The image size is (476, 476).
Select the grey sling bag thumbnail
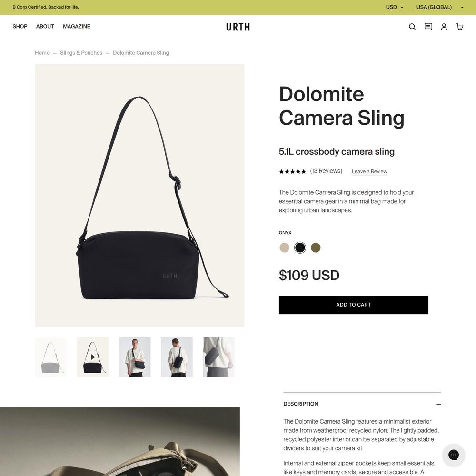(x=51, y=357)
